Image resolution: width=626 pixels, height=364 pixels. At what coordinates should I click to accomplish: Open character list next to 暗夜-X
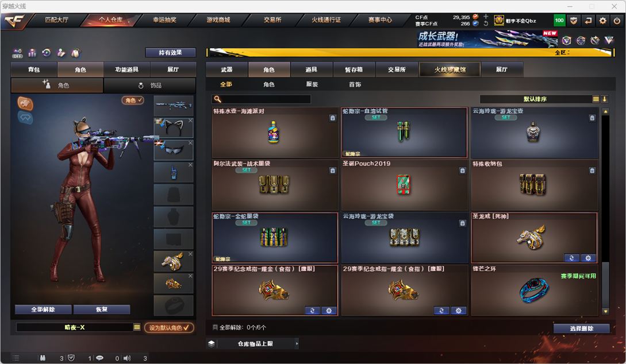pos(137,327)
